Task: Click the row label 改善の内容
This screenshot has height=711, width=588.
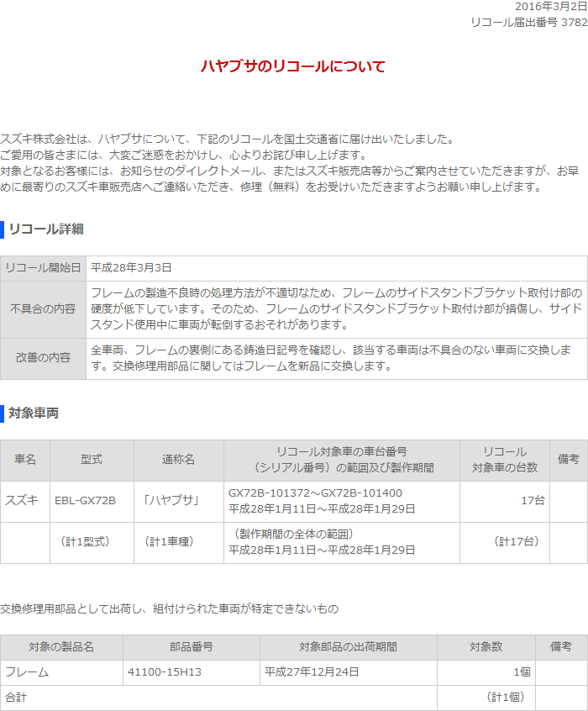Action: pos(43,358)
